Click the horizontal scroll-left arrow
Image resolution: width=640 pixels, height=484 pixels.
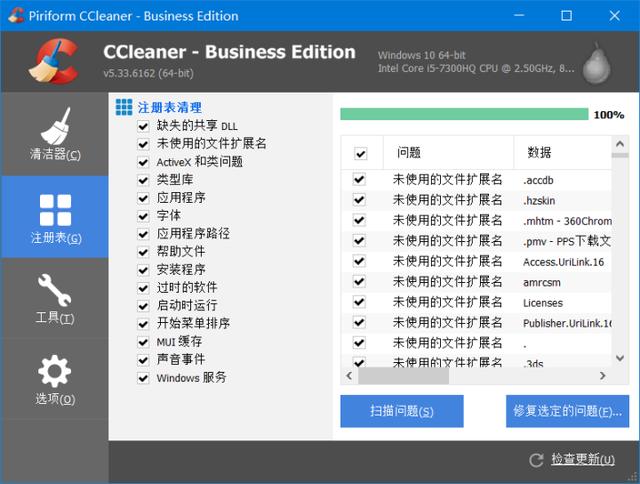[x=349, y=376]
